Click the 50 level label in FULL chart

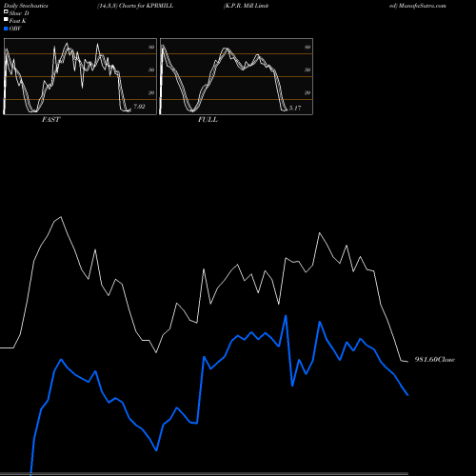307,70
